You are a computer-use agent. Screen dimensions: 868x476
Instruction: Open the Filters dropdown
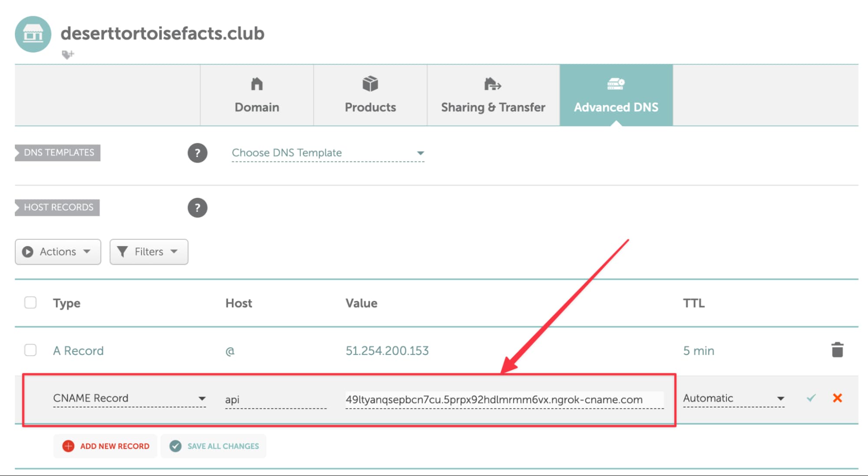click(149, 252)
